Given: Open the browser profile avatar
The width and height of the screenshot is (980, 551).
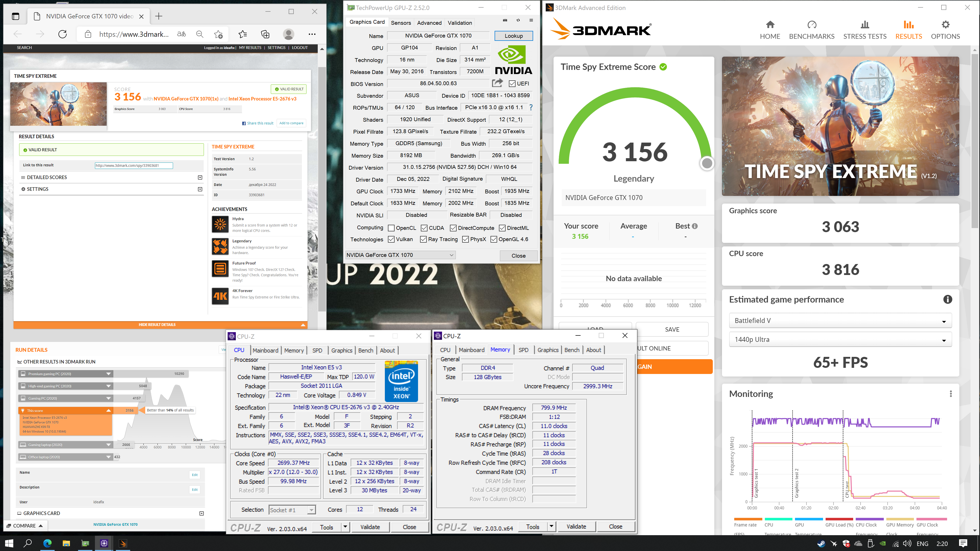Looking at the screenshot, I should (289, 34).
